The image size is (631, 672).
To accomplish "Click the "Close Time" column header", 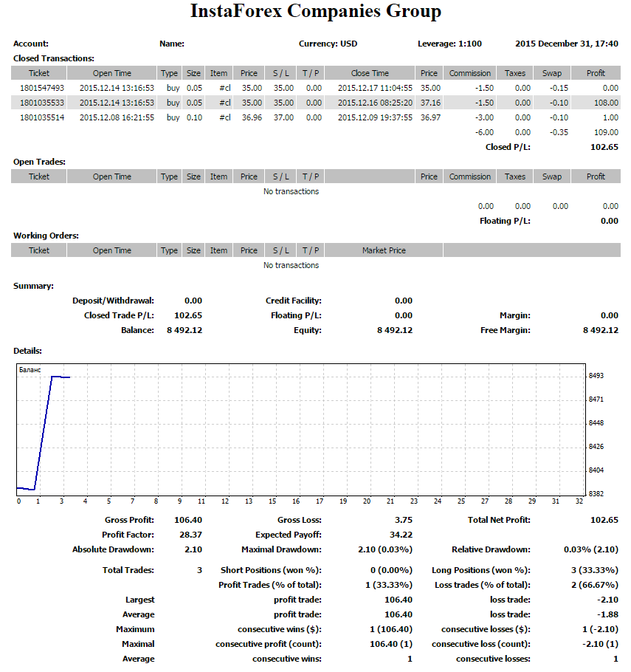I will 370,73.
